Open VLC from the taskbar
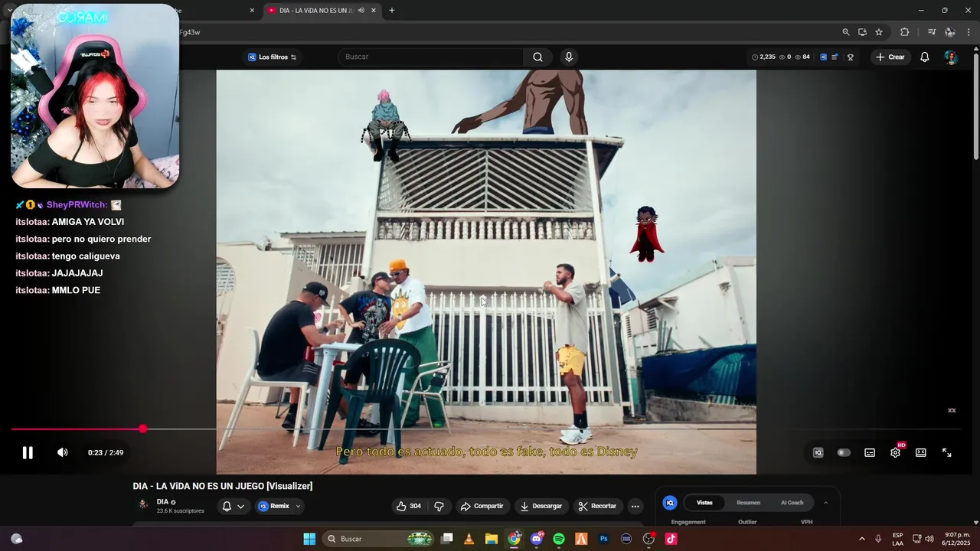The height and width of the screenshot is (551, 980). pos(469,539)
